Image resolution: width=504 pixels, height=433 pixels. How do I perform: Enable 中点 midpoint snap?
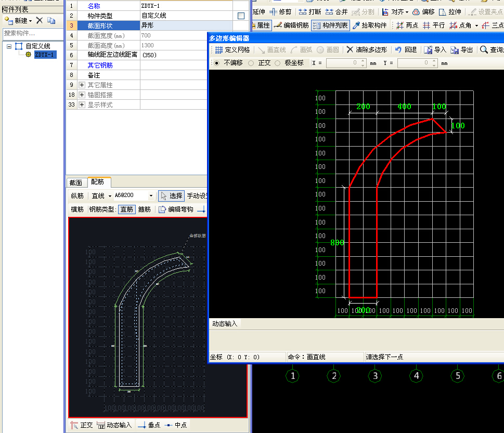coord(175,425)
